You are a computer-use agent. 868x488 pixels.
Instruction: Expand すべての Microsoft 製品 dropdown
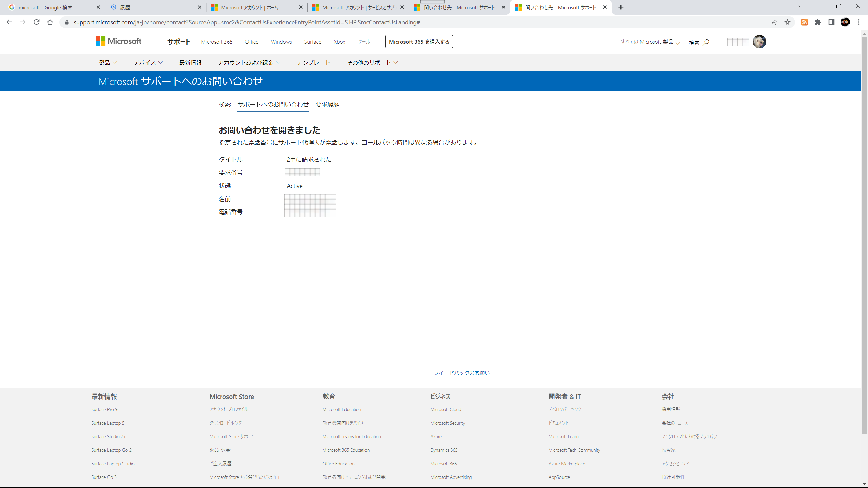[650, 42]
